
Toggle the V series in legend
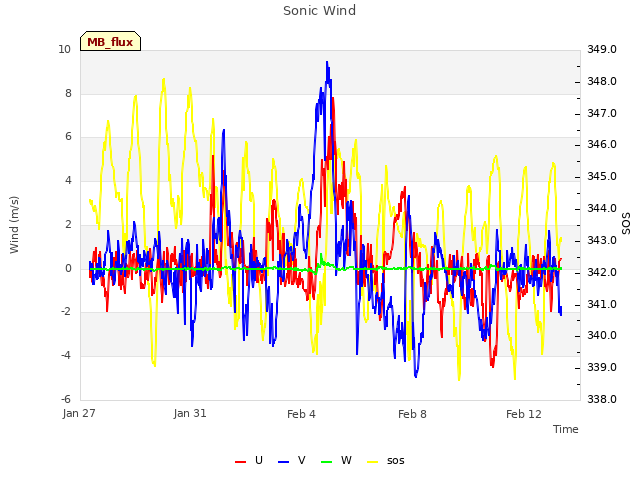(x=292, y=460)
